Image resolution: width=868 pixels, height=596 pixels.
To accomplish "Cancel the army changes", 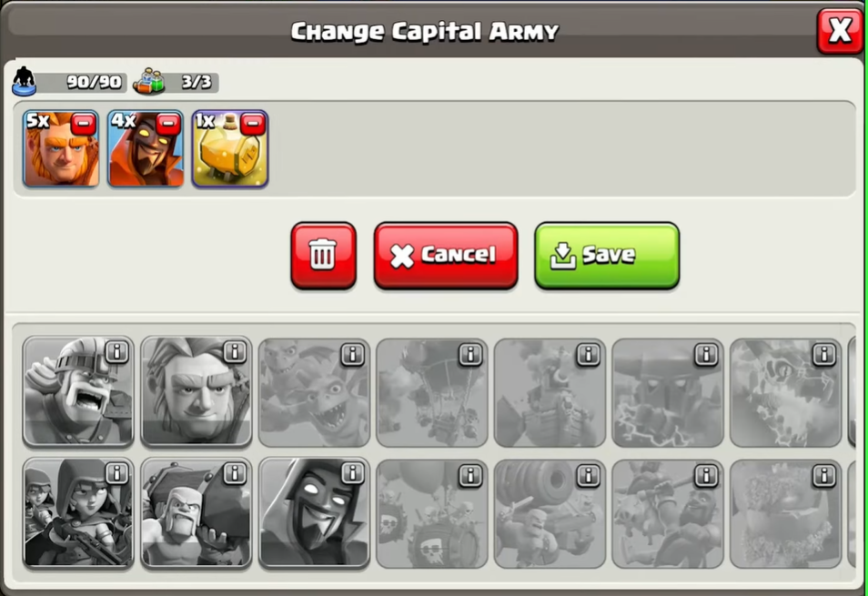I will pyautogui.click(x=446, y=255).
